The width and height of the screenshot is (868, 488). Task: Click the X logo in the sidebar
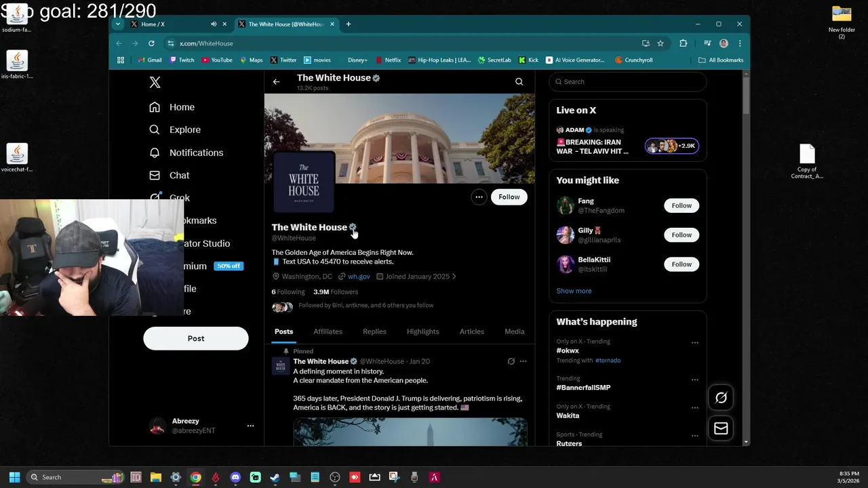click(155, 82)
